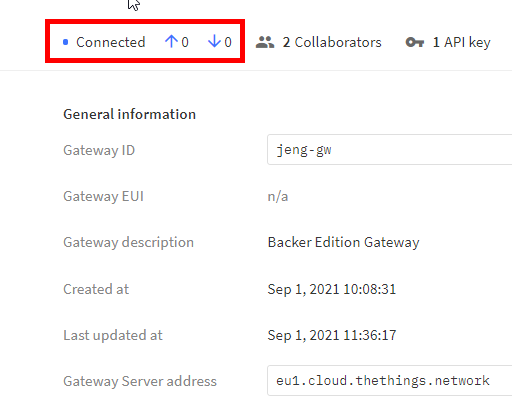The width and height of the screenshot is (512, 407).
Task: Select the General information heading
Action: (130, 114)
